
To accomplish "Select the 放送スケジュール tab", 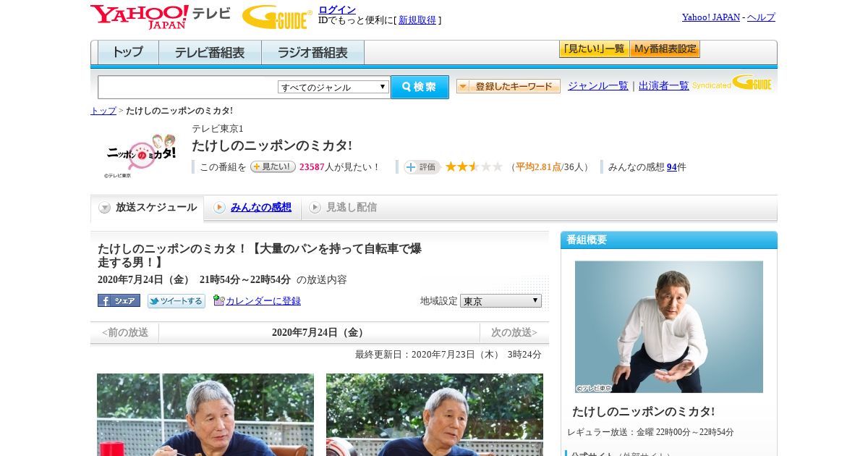I will coord(148,208).
